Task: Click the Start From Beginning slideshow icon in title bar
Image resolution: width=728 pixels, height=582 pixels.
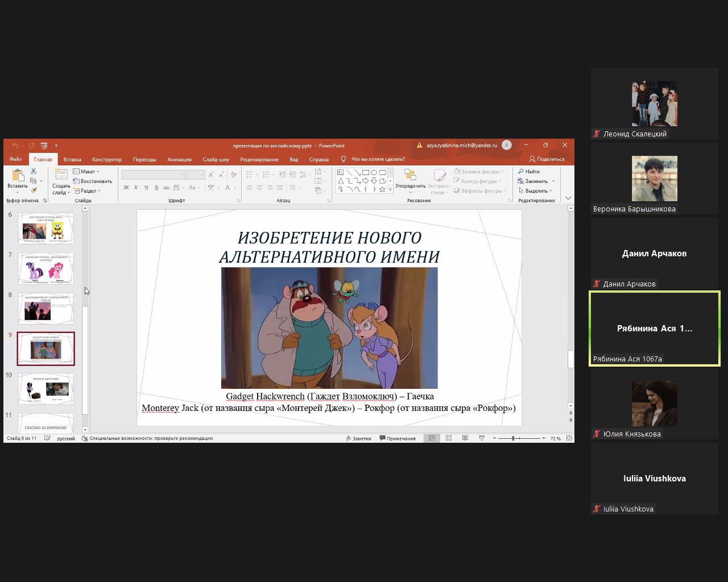Action: 44,145
